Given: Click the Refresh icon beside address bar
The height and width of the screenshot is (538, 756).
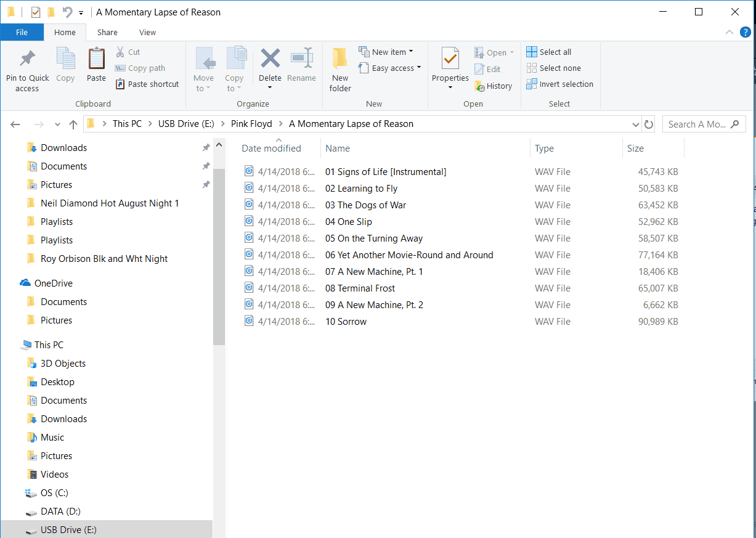Looking at the screenshot, I should tap(649, 124).
